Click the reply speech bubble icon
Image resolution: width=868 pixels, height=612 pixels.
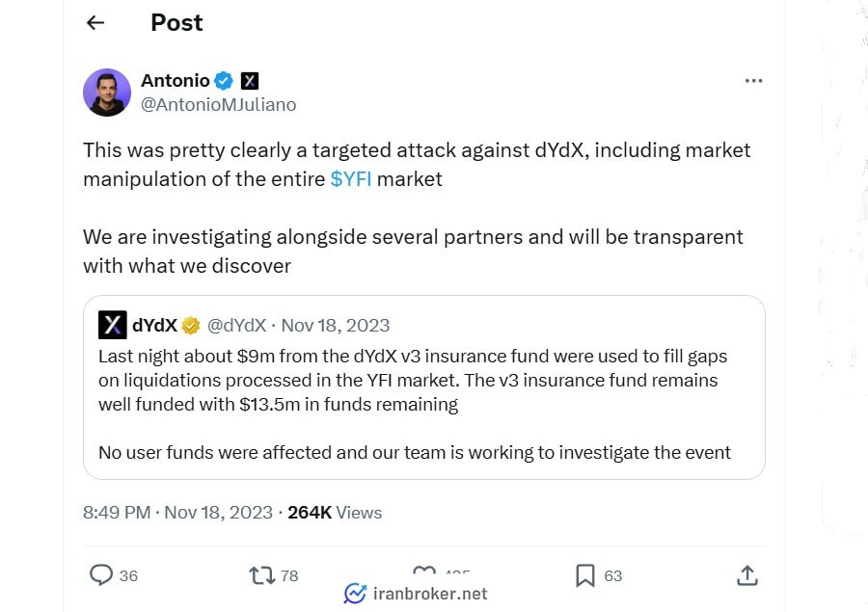tap(101, 575)
